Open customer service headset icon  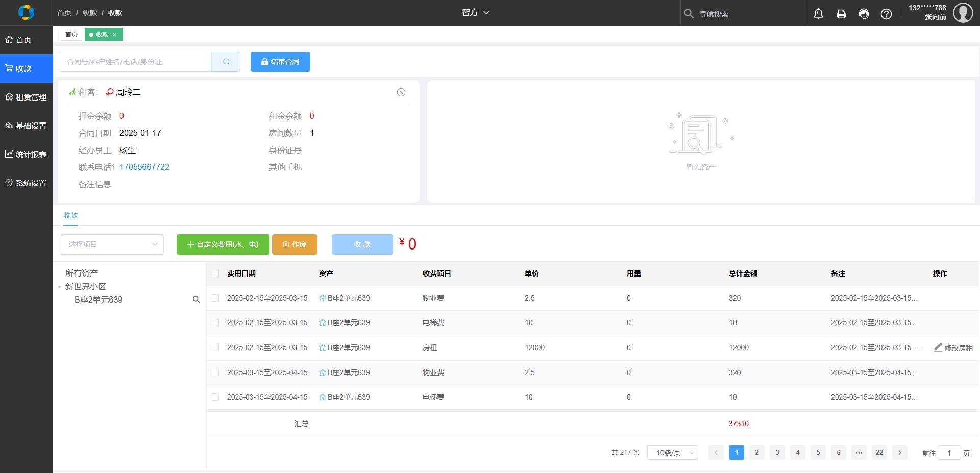(x=864, y=14)
